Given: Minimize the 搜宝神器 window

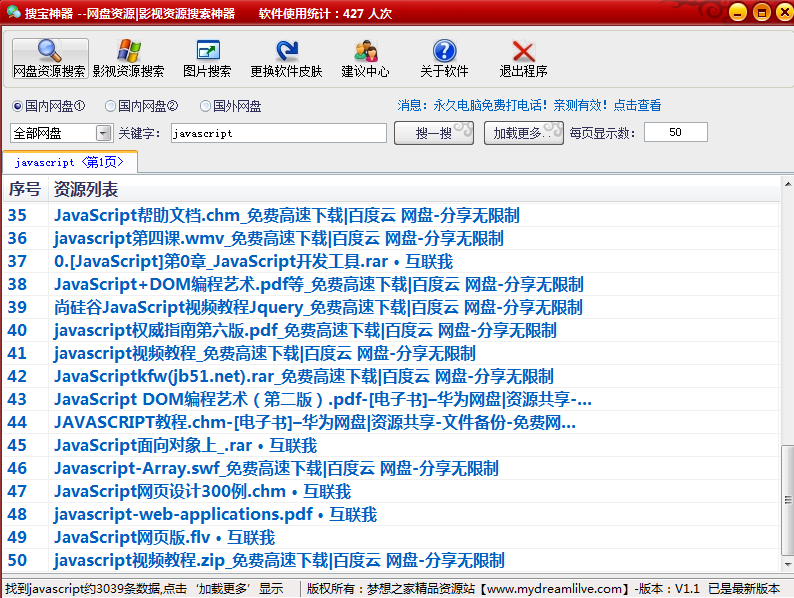Looking at the screenshot, I should (737, 12).
